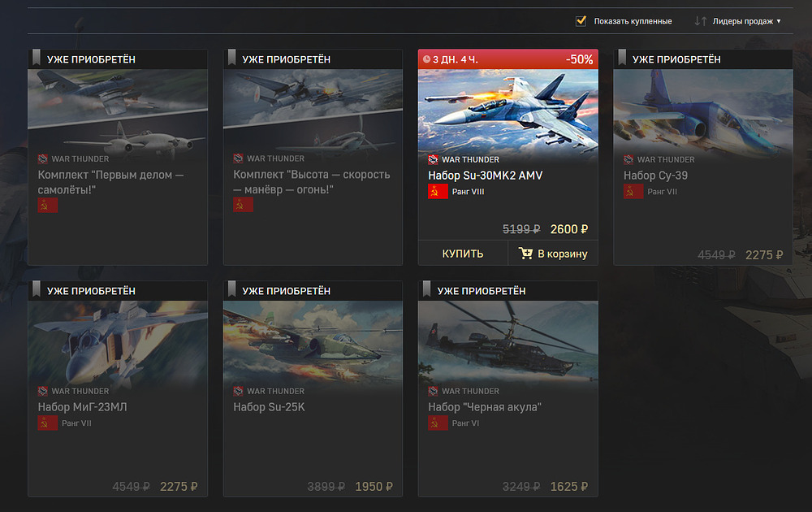The height and width of the screenshot is (512, 812).
Task: Click the title "Набор Su-25K"
Action: click(x=269, y=407)
